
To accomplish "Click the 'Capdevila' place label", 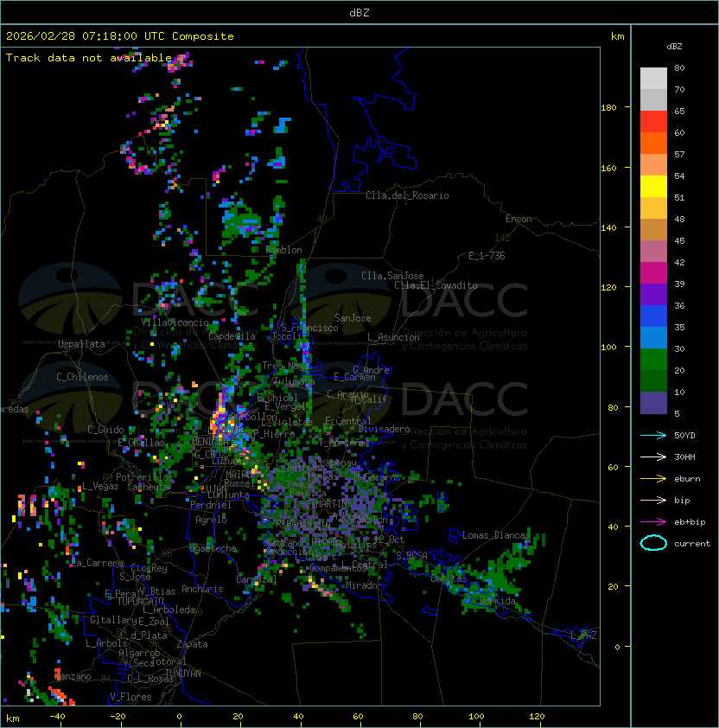I will click(232, 336).
